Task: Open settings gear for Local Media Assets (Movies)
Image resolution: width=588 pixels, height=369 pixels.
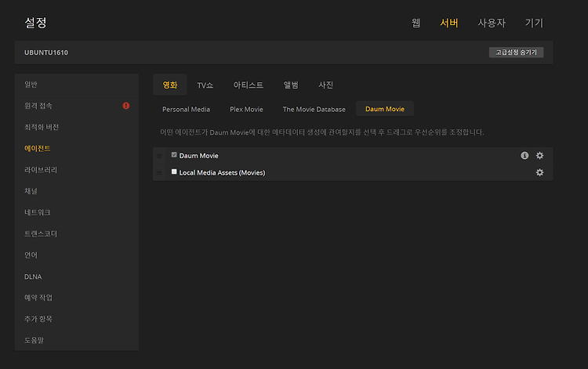Action: (x=539, y=172)
